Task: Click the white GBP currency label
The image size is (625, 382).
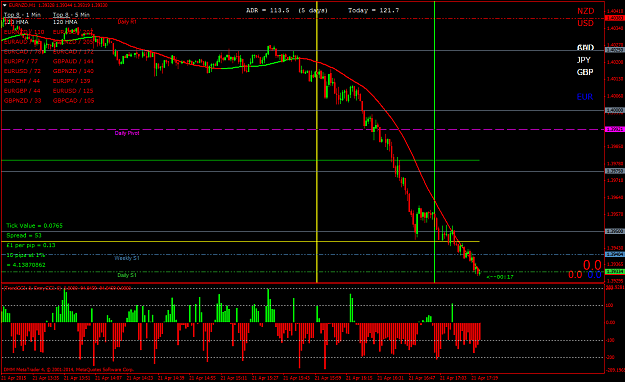Action: (585, 72)
